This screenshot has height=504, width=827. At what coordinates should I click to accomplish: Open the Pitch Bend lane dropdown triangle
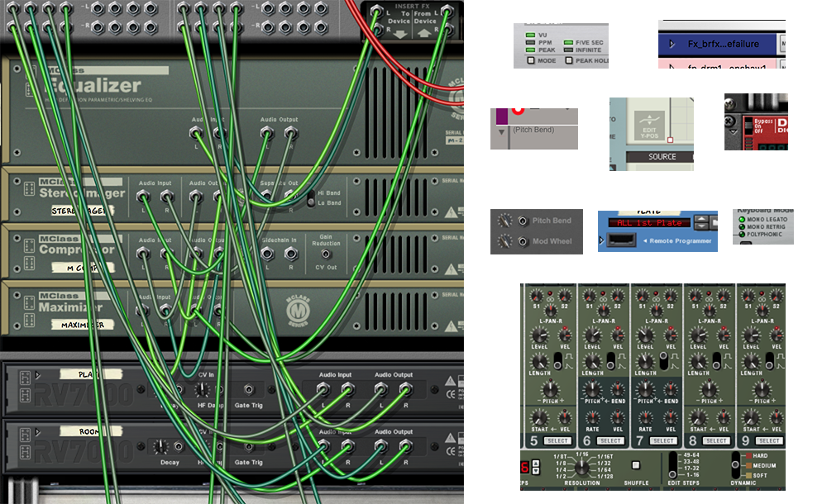point(502,132)
